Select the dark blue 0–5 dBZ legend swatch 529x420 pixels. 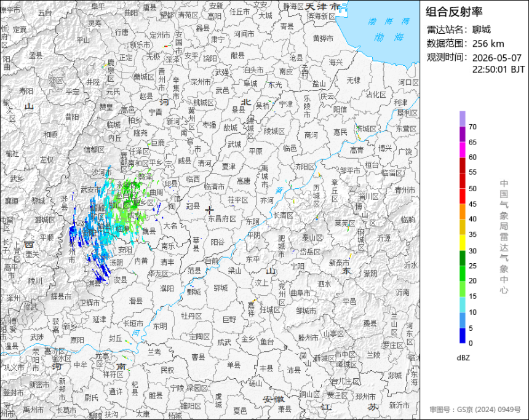tap(462, 336)
